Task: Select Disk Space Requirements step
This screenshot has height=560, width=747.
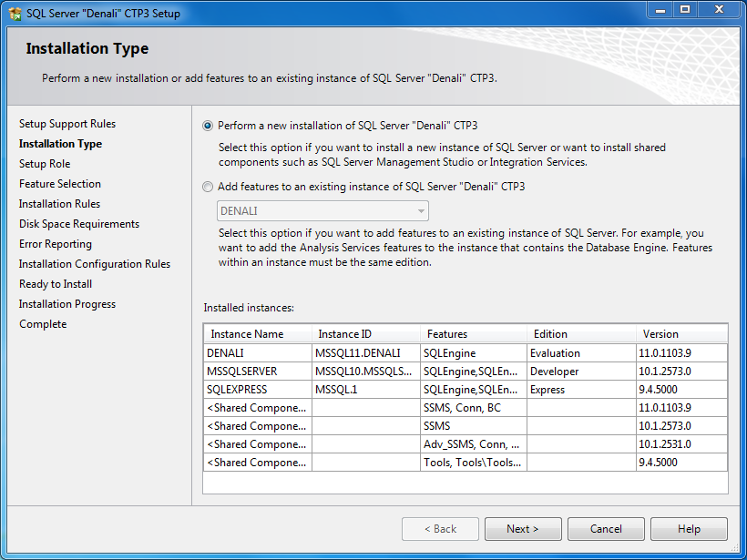Action: tap(79, 224)
